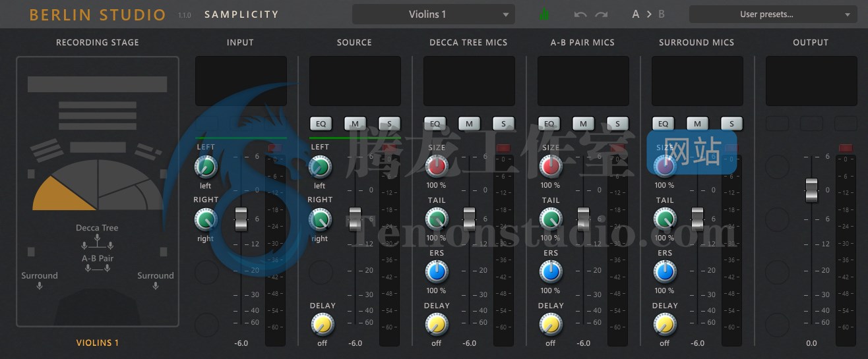The image size is (868, 359).
Task: Click the VIOLINS 1 label under the stage
Action: coord(98,343)
